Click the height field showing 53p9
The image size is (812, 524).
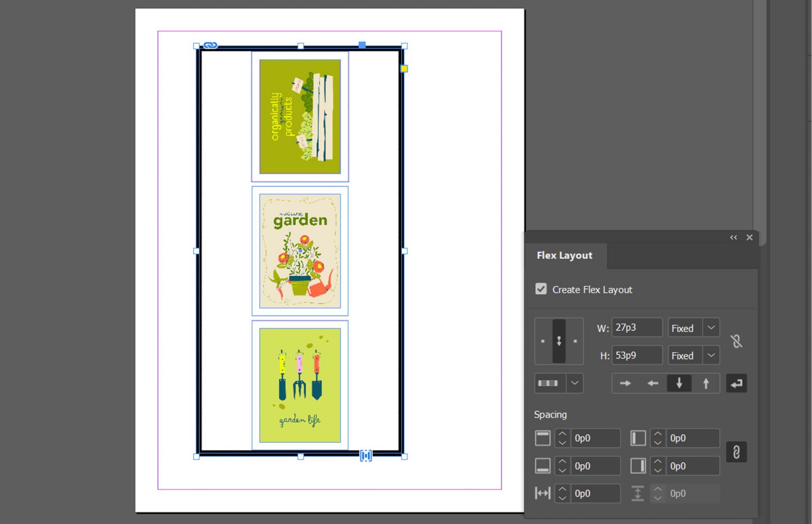point(637,355)
